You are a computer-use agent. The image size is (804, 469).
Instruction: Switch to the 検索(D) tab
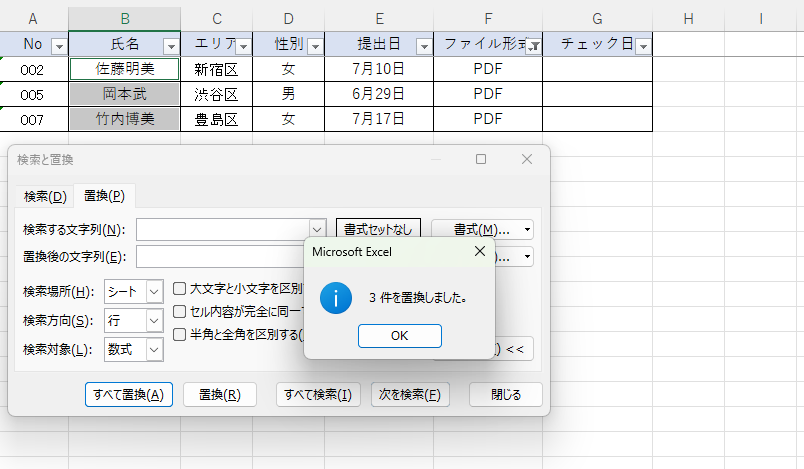pos(45,196)
